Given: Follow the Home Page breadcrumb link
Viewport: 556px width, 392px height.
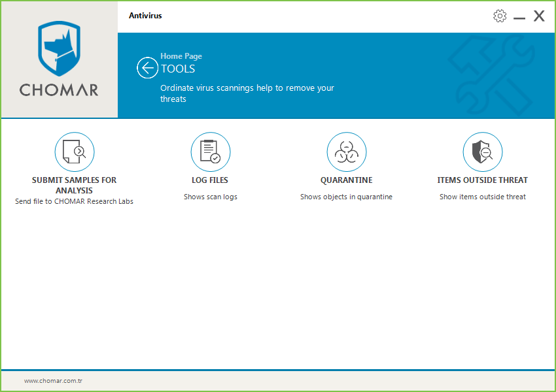Looking at the screenshot, I should click(x=181, y=56).
